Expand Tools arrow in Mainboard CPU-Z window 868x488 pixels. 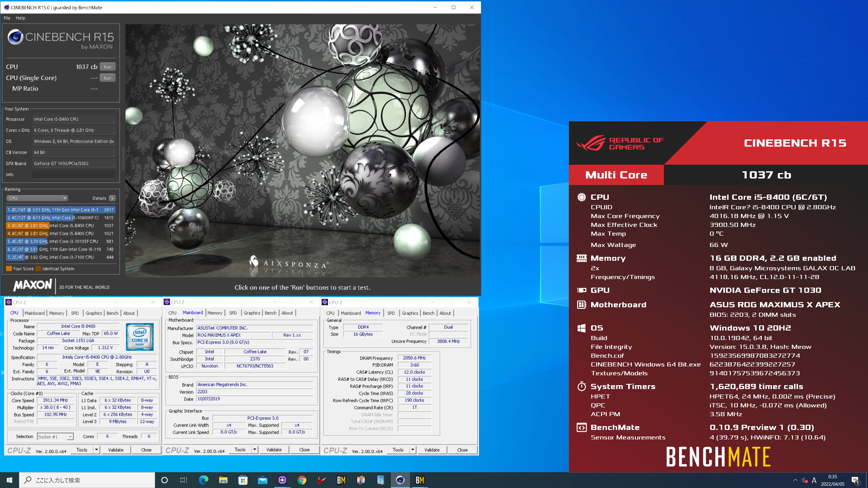point(254,450)
